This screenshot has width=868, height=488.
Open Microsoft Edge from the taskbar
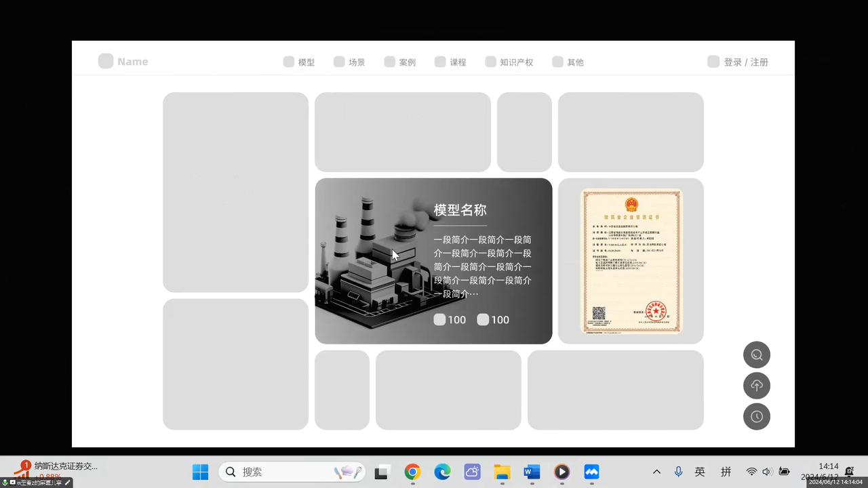click(442, 472)
